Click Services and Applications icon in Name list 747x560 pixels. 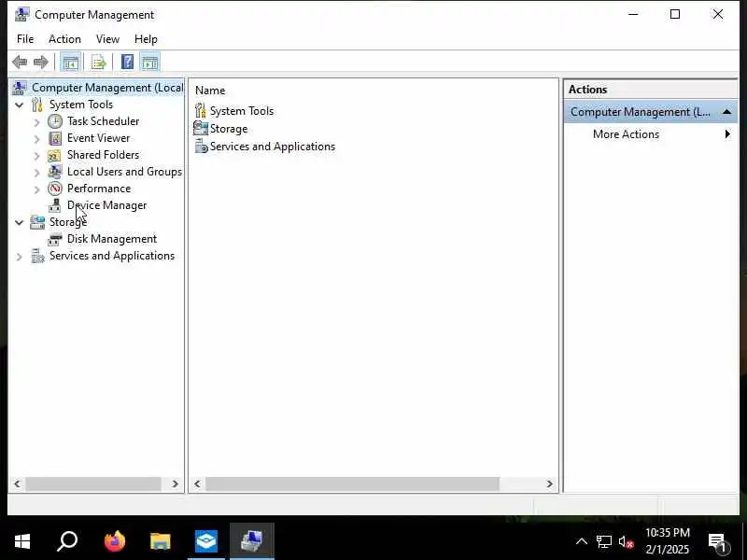pyautogui.click(x=201, y=147)
